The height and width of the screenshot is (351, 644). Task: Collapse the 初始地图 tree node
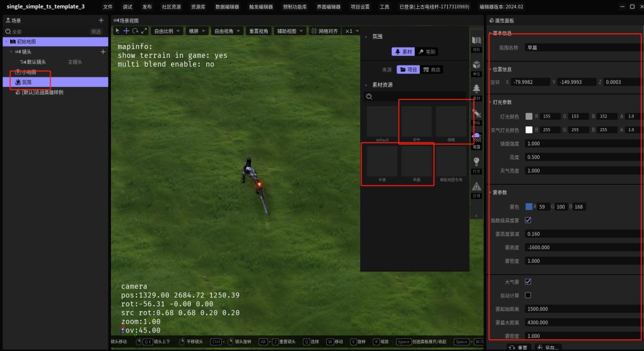tap(6, 42)
